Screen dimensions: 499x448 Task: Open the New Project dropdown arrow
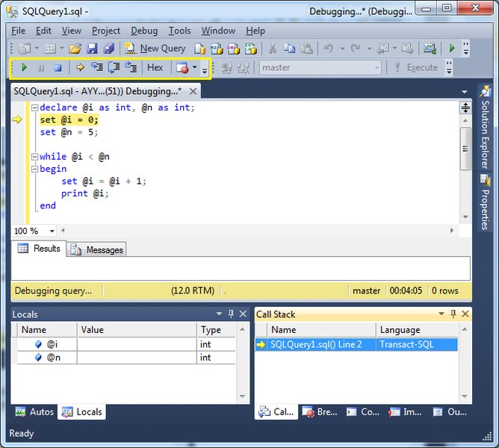pos(37,49)
